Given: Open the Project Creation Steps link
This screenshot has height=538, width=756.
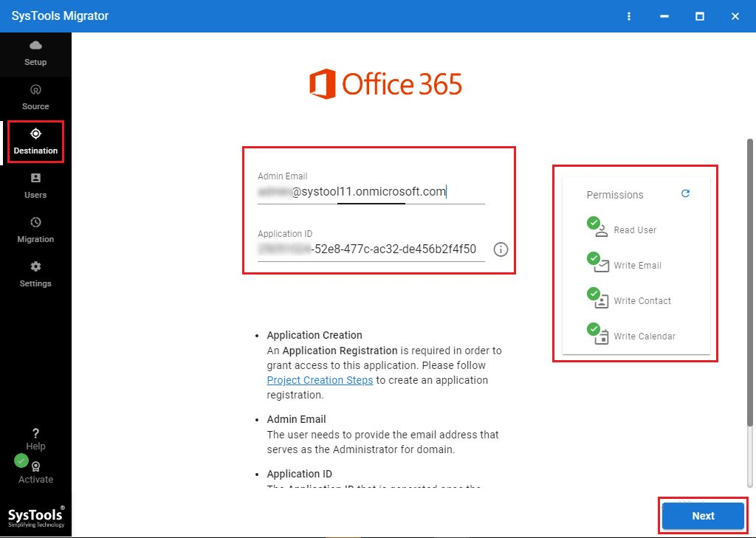Looking at the screenshot, I should [x=320, y=379].
